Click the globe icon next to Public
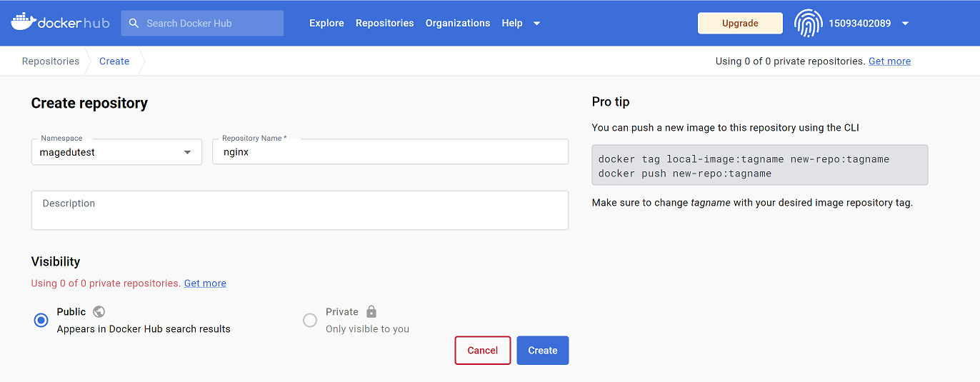Screen dimensions: 980x382 [x=99, y=311]
